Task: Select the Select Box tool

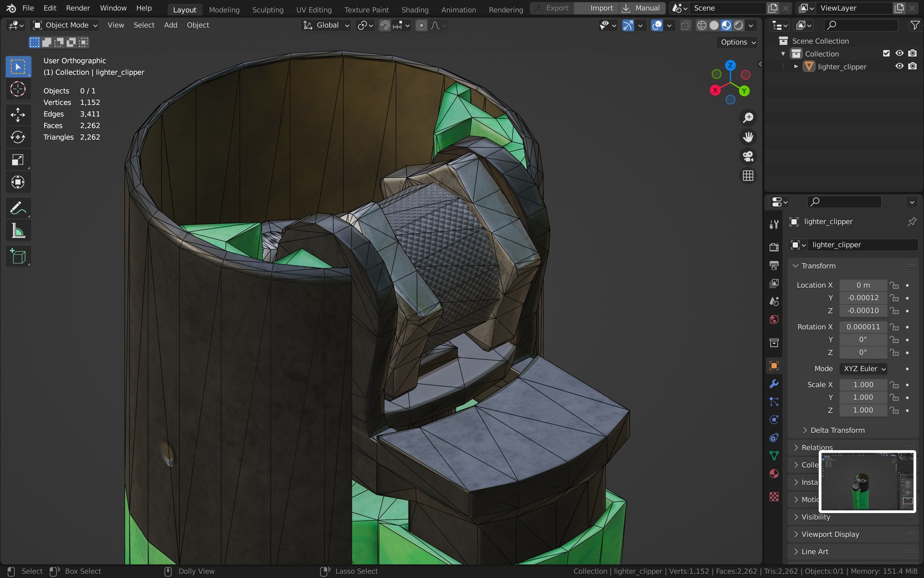Action: [x=18, y=67]
